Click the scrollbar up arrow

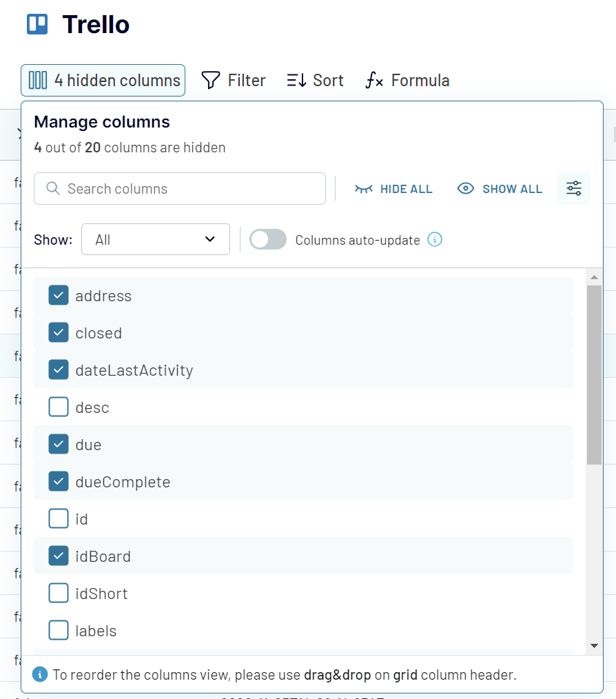(594, 277)
